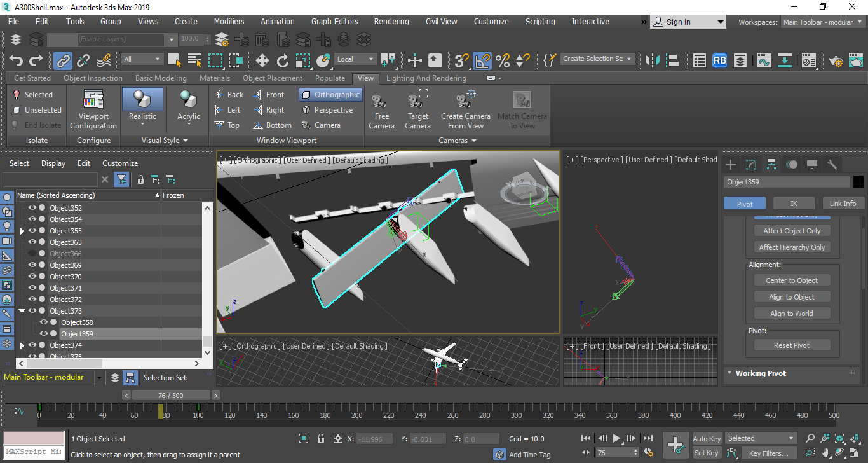The image size is (868, 463).
Task: Click the Align to World button
Action: tap(792, 313)
